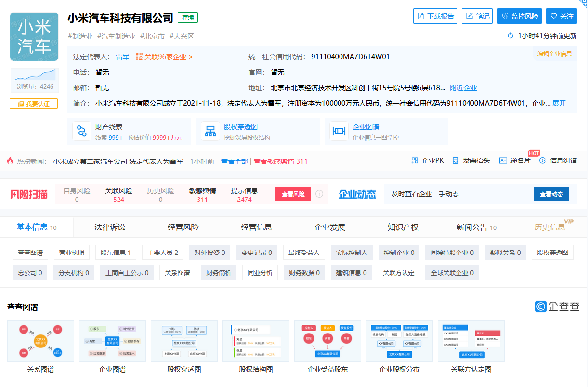
Task: Switch to 经营信息 tab
Action: [x=256, y=227]
